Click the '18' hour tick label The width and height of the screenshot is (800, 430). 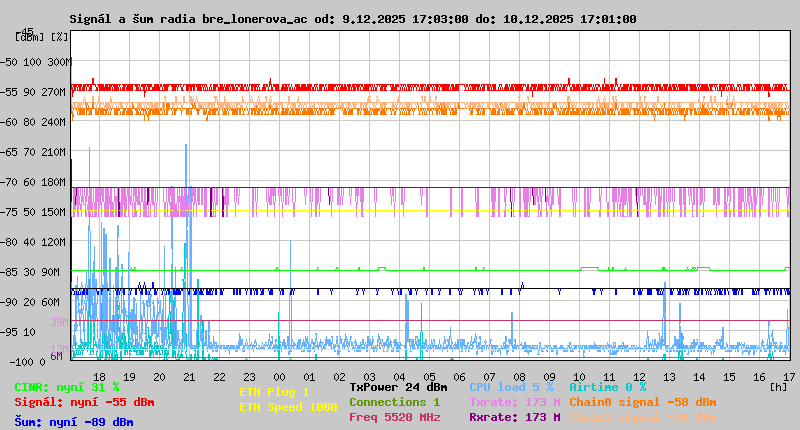[x=99, y=377]
